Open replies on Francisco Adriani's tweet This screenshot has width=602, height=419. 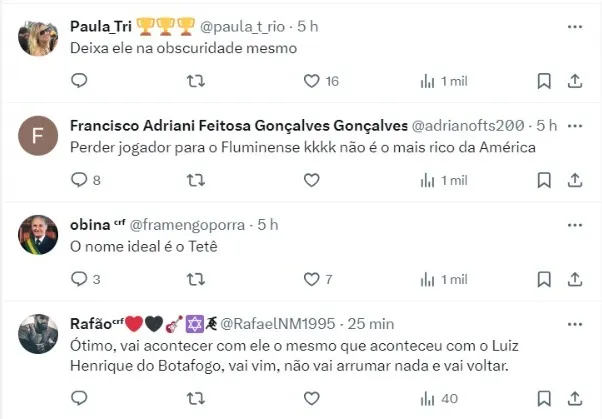[x=80, y=180]
